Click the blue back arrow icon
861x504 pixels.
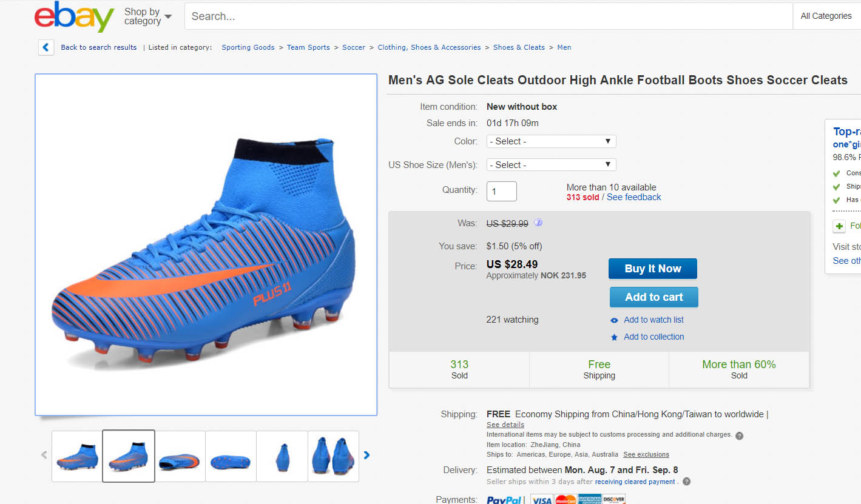point(46,47)
